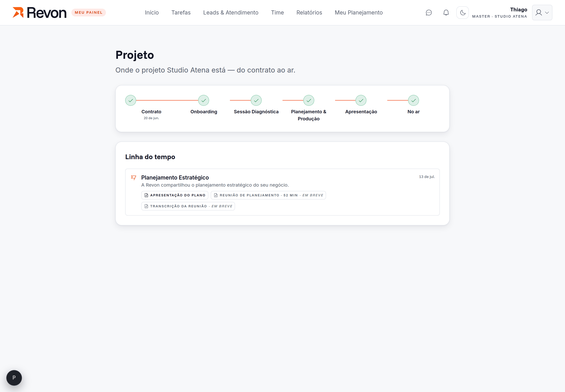The image size is (565, 392).
Task: Click the Sessão Diagnóstica label
Action: pyautogui.click(x=256, y=112)
